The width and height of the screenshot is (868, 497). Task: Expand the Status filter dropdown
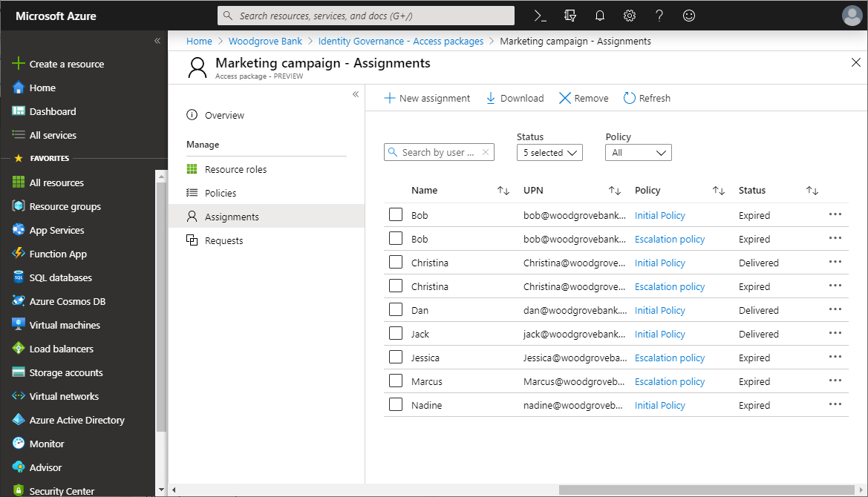pos(549,153)
